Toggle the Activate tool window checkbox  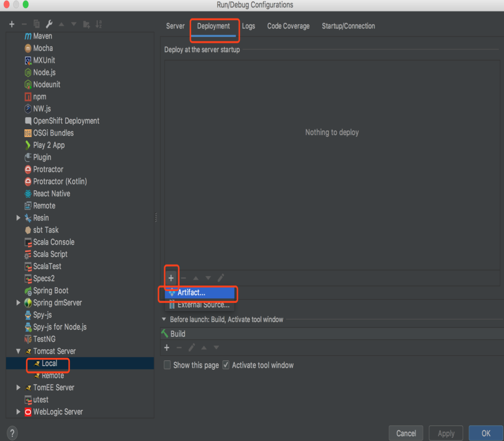coord(226,365)
